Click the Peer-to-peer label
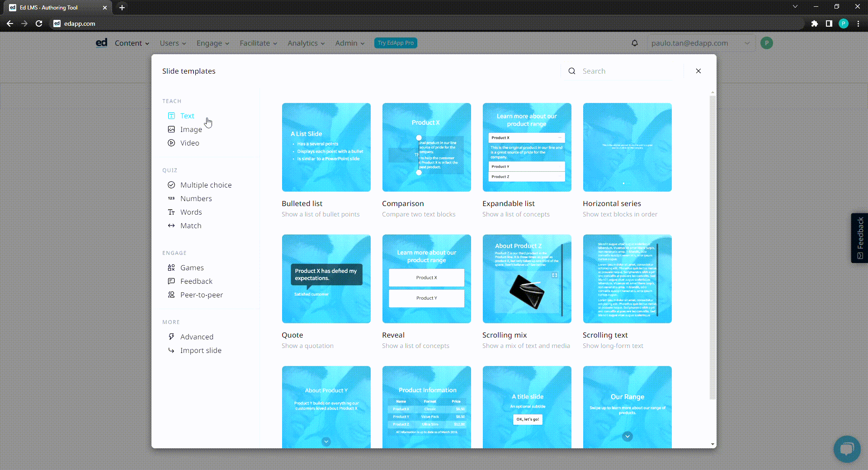868x470 pixels. [x=202, y=295]
